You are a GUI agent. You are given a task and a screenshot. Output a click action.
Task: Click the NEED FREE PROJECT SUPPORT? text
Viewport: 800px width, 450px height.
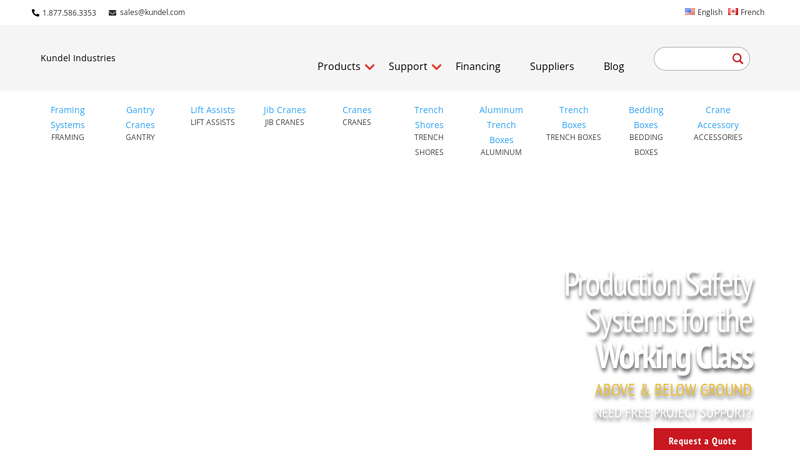click(x=673, y=413)
